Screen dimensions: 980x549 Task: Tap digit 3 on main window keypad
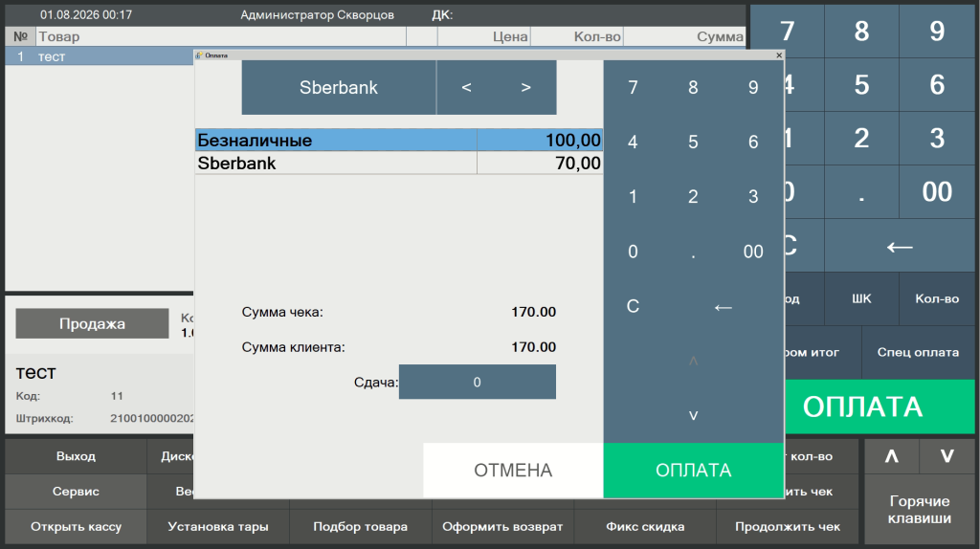click(937, 138)
